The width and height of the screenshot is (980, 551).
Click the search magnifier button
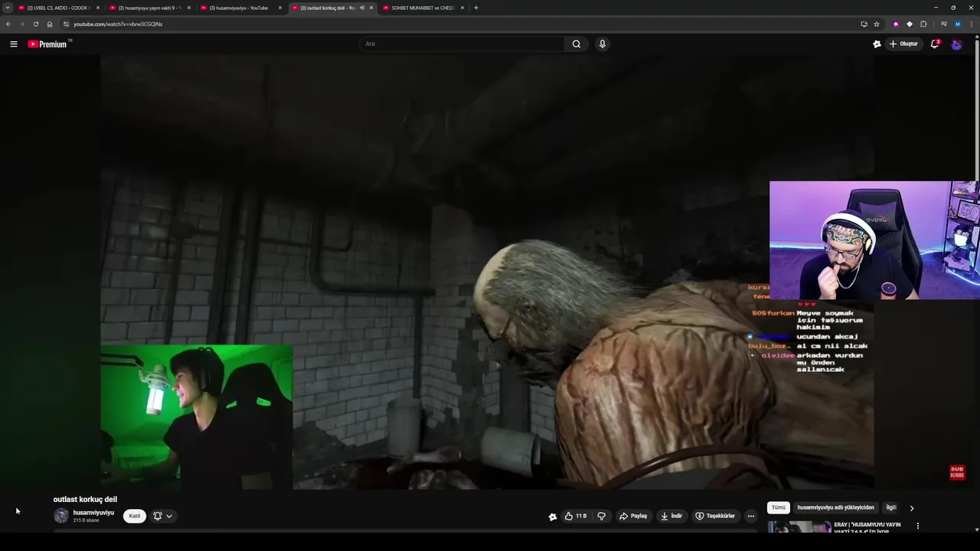click(x=577, y=44)
